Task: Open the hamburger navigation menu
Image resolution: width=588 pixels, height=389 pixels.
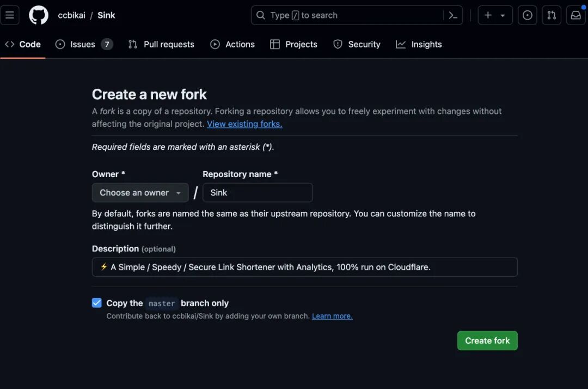Action: pos(9,15)
